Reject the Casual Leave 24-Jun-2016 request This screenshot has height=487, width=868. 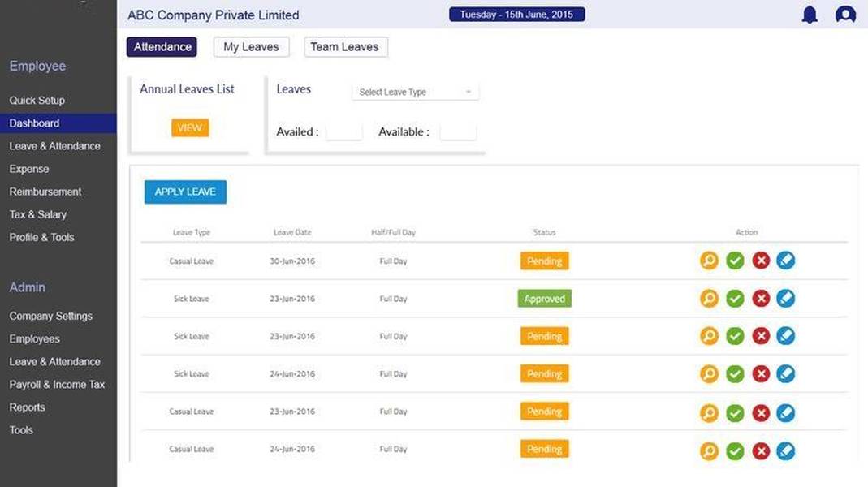point(761,450)
